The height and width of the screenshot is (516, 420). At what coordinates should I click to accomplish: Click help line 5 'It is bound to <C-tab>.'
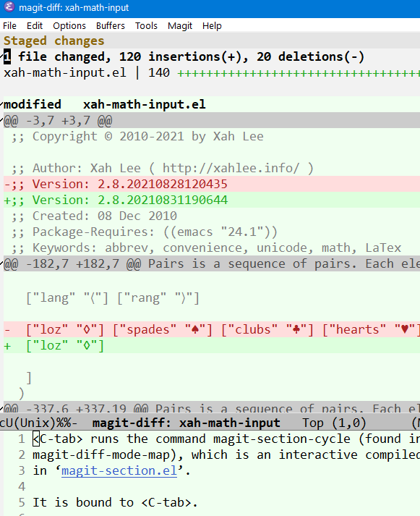[x=115, y=502]
